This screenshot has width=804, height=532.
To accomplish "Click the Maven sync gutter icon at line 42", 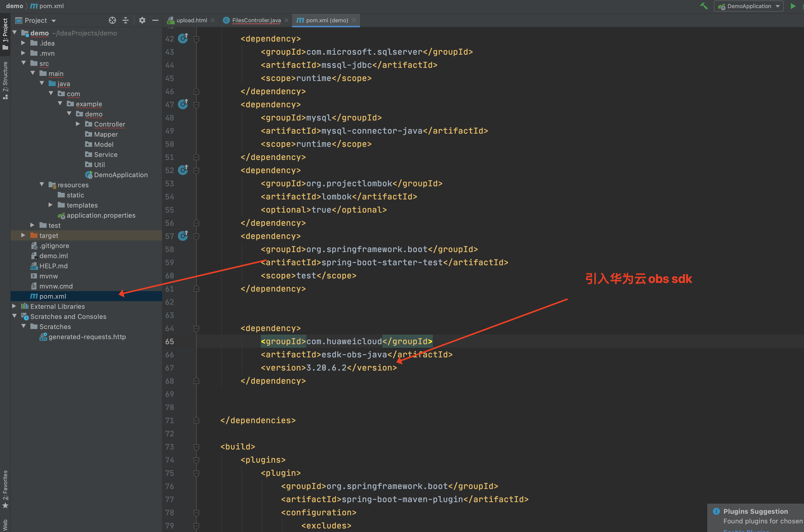I will pos(183,38).
